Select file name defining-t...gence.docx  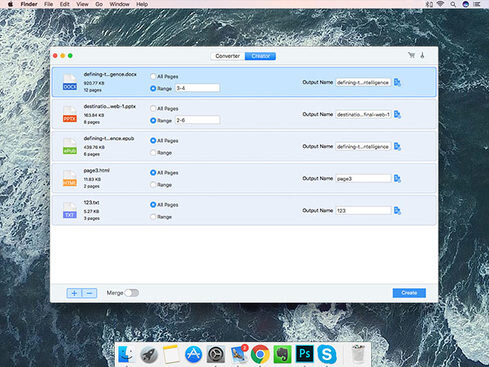tap(110, 74)
